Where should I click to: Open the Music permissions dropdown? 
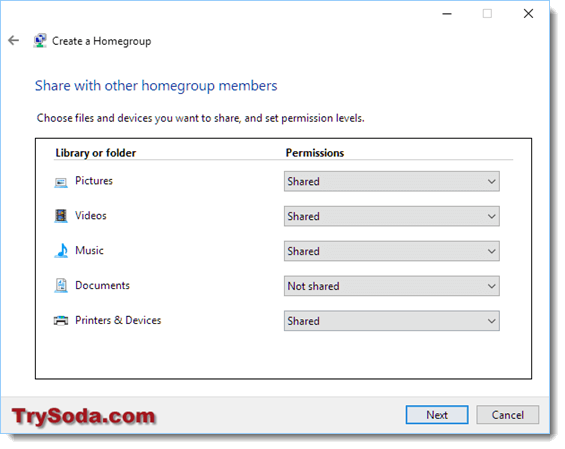(x=391, y=251)
